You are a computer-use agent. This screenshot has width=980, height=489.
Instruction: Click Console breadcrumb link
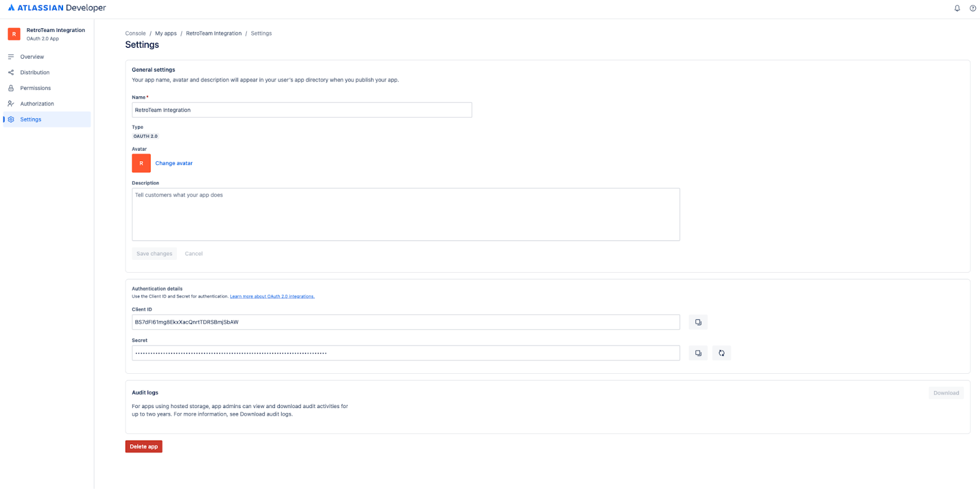coord(135,34)
